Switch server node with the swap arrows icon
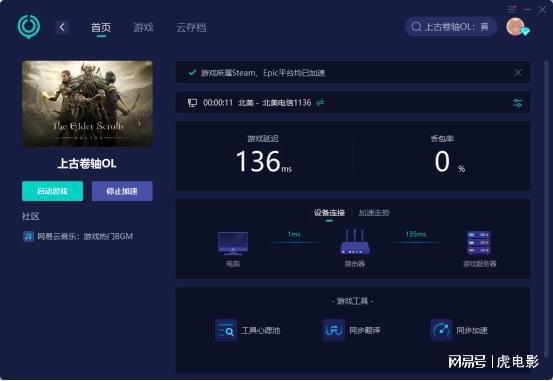 320,103
